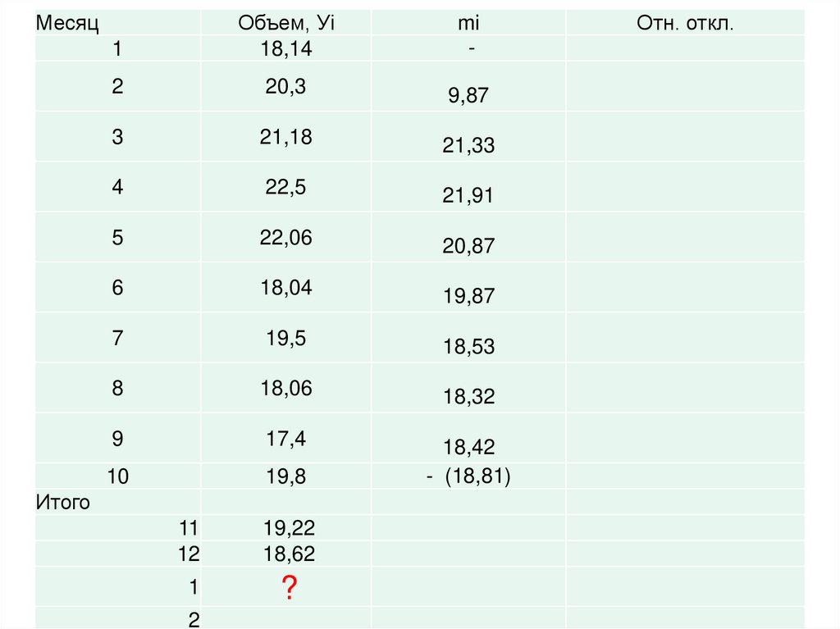840x629 pixels.
Task: Select the cell containing 21,18
Action: click(x=286, y=137)
